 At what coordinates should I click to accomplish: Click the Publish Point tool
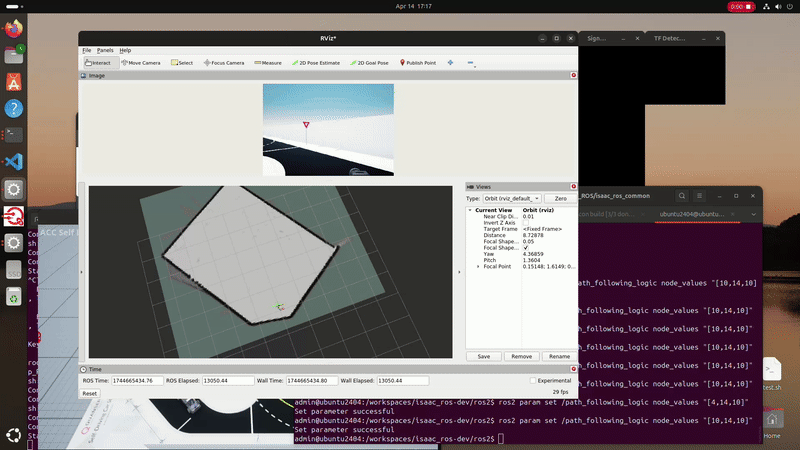(x=418, y=62)
